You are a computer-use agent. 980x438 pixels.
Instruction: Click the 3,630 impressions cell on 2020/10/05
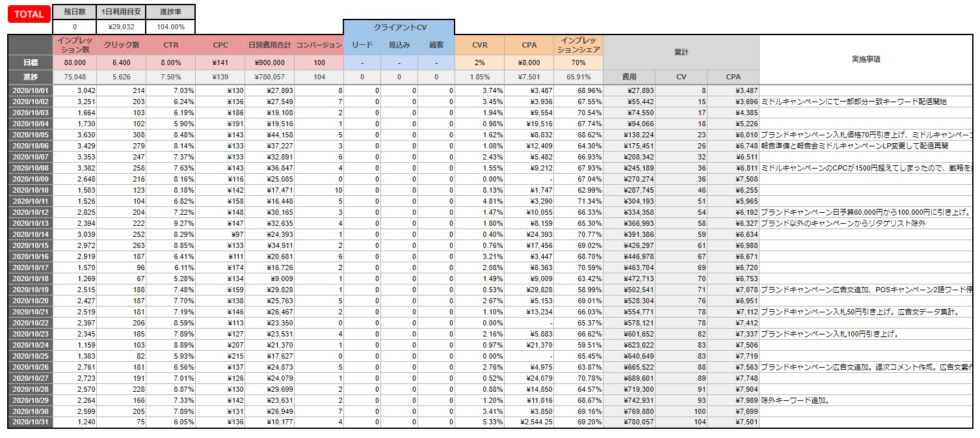(75, 135)
